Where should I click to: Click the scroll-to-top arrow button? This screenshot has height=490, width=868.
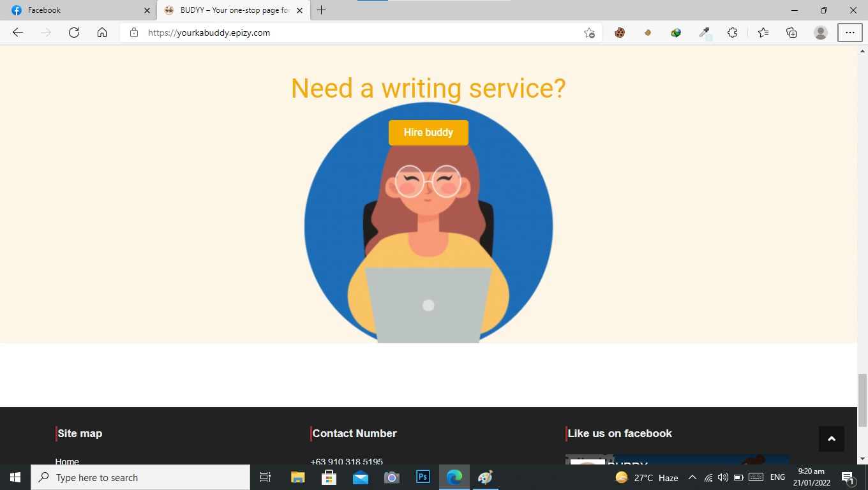tap(831, 439)
